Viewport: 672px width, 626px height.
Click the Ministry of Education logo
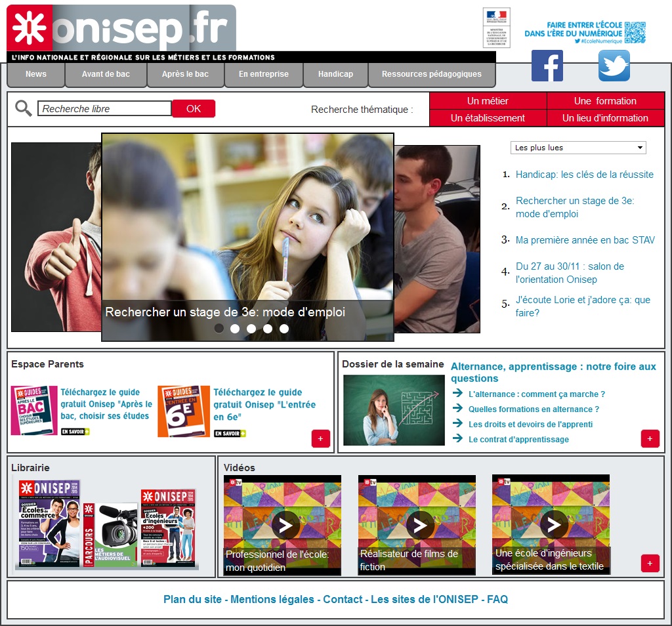(x=496, y=28)
